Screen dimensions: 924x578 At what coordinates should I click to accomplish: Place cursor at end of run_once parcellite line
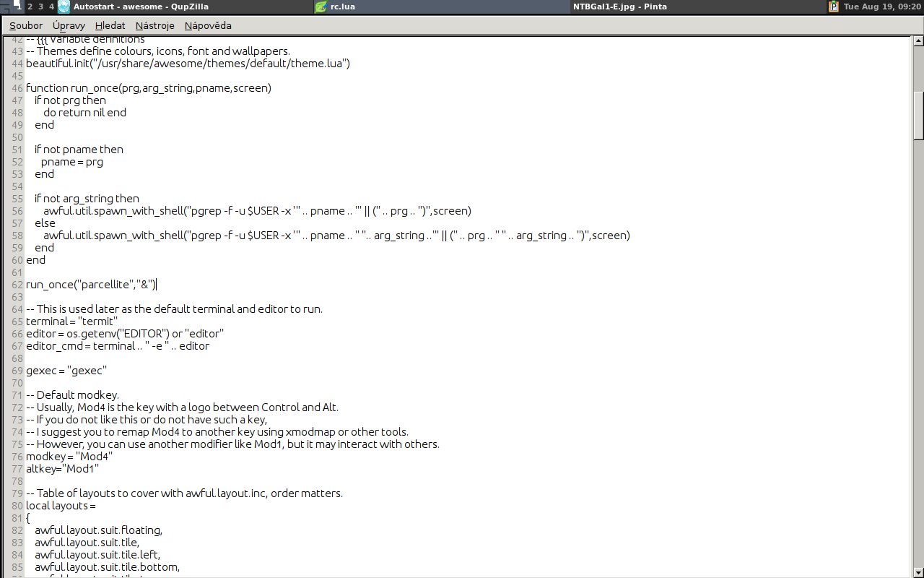(157, 285)
